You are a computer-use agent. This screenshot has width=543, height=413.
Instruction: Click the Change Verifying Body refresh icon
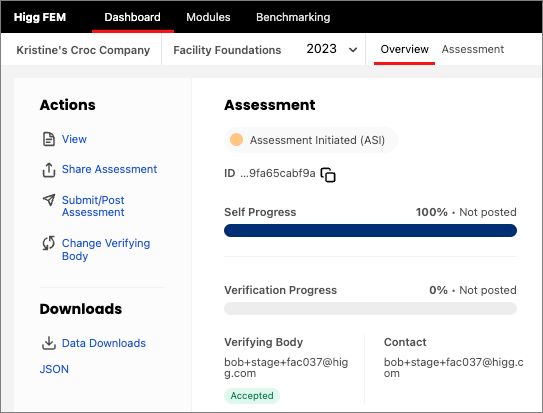(x=49, y=243)
